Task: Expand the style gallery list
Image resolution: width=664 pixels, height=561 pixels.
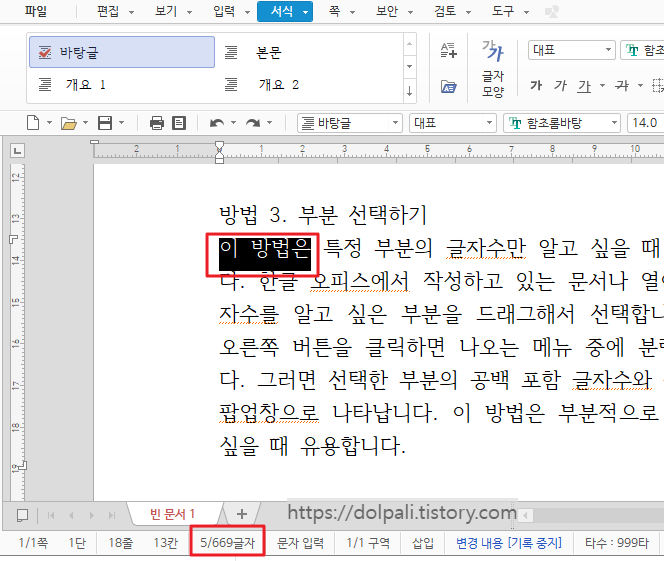Action: (409, 91)
